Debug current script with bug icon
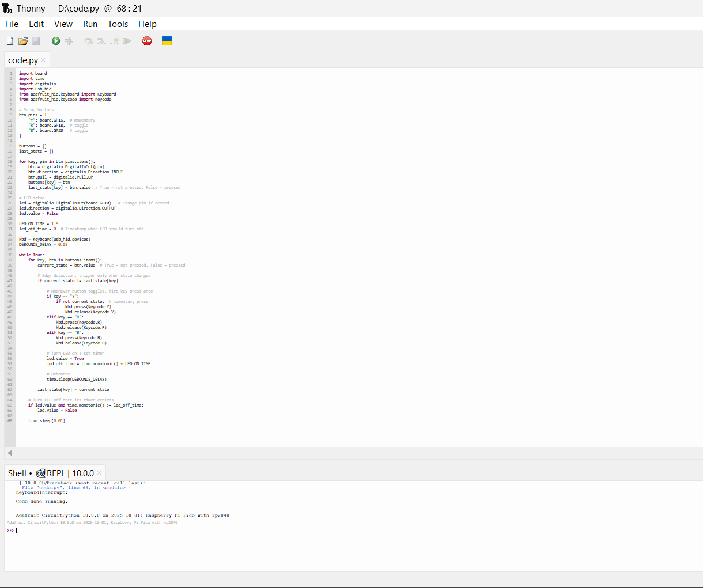Viewport: 703px width, 588px height. (x=69, y=41)
